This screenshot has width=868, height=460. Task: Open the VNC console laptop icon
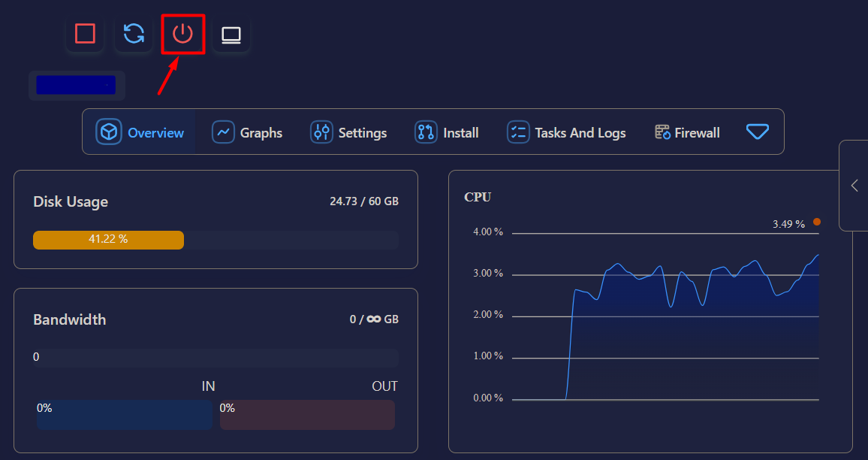click(231, 35)
